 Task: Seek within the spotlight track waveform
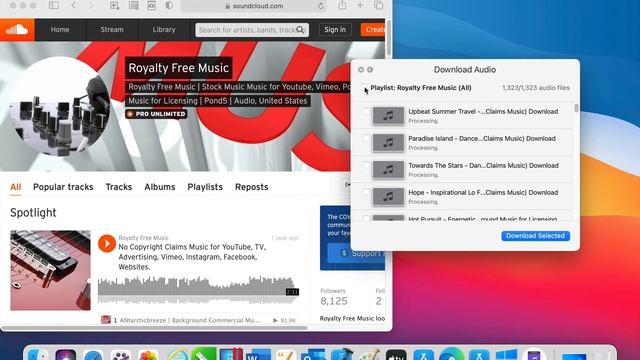pyautogui.click(x=198, y=290)
